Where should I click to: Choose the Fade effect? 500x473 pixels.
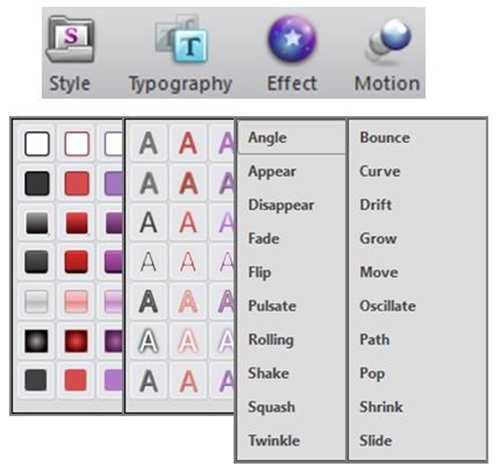click(264, 238)
